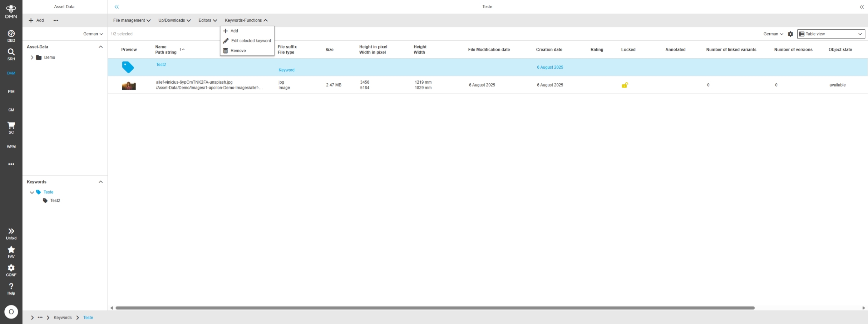Open the FAV favorites star
This screenshot has height=324, width=868.
(x=11, y=252)
